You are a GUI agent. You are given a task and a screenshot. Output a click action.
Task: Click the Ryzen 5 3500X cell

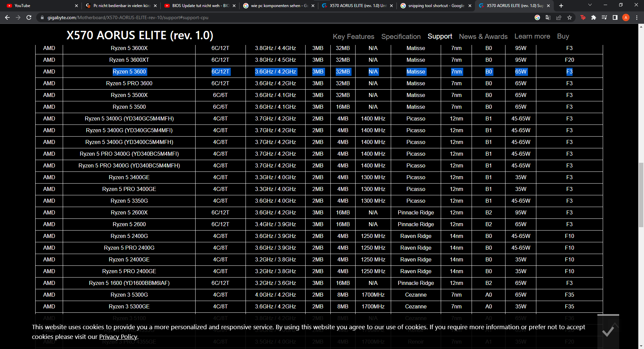point(129,95)
